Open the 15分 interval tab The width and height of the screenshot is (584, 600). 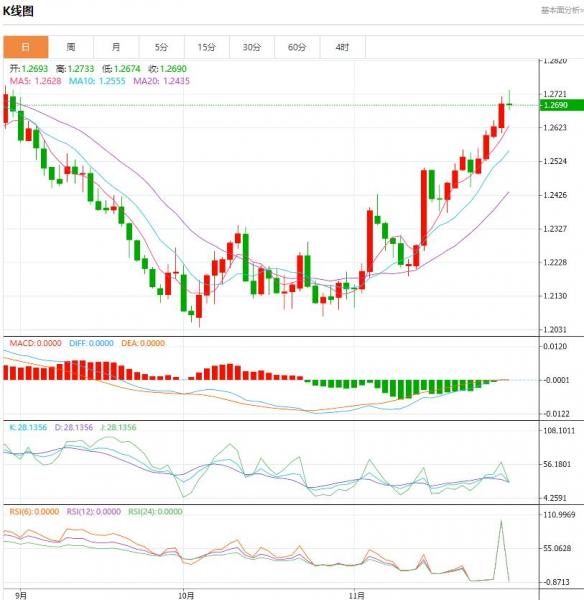tap(207, 47)
